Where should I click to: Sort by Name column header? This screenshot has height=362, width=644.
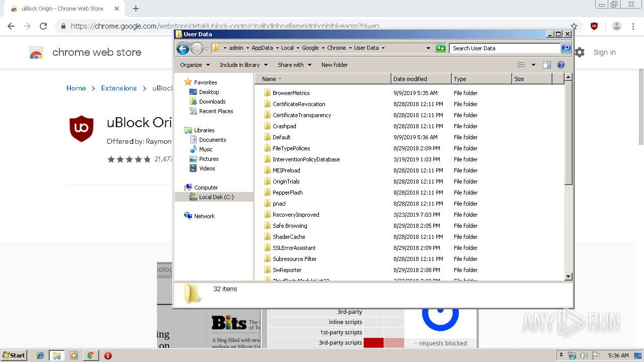pos(323,79)
